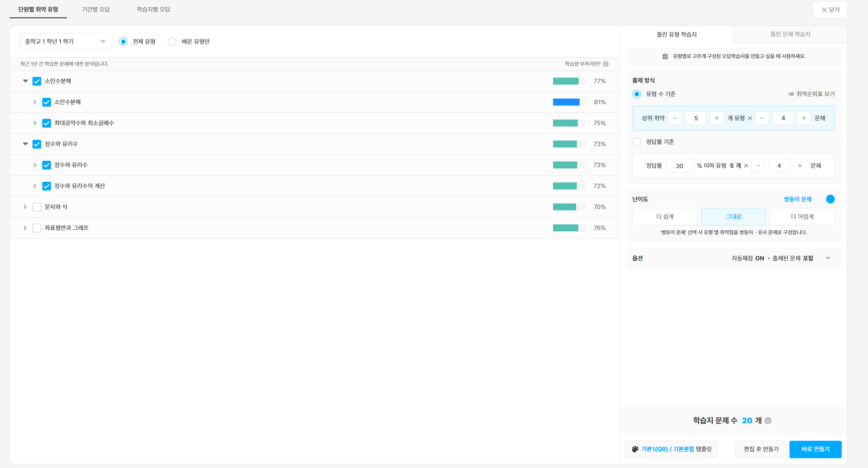Uncheck the 73% 정수와 유리수 sub-unit checkbox
Screen dimensions: 868x468
[x=46, y=165]
